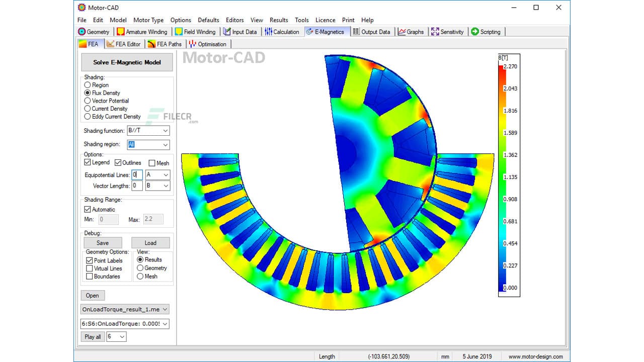Image resolution: width=644 pixels, height=362 pixels.
Task: Open the OnLoadTorque_result_1.me file dropdown
Action: click(x=165, y=309)
